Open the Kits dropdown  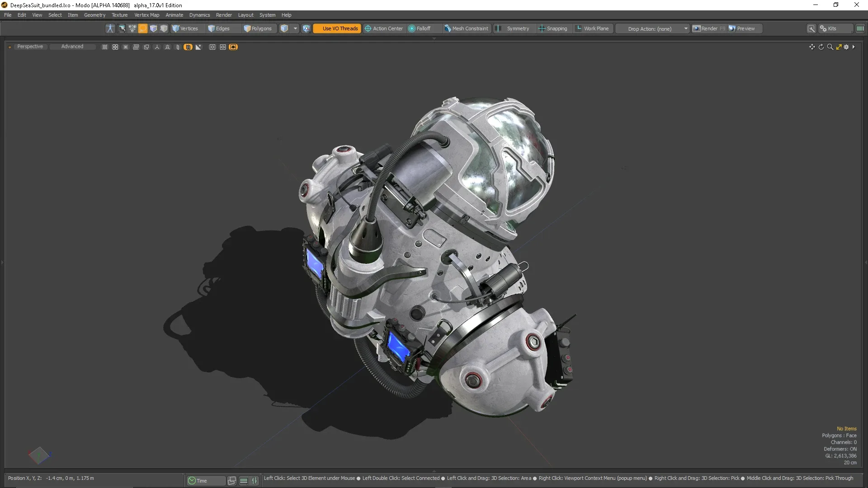(x=836, y=28)
